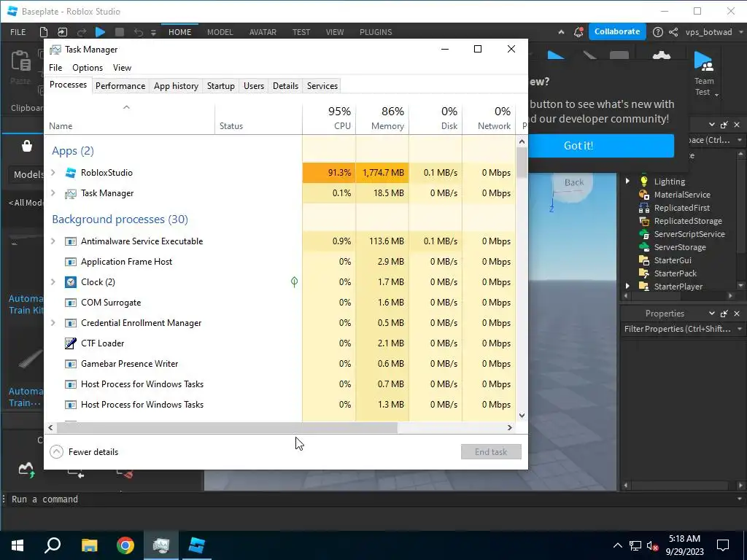Click the Team Test icon
The width and height of the screenshot is (747, 560).
coord(704,62)
